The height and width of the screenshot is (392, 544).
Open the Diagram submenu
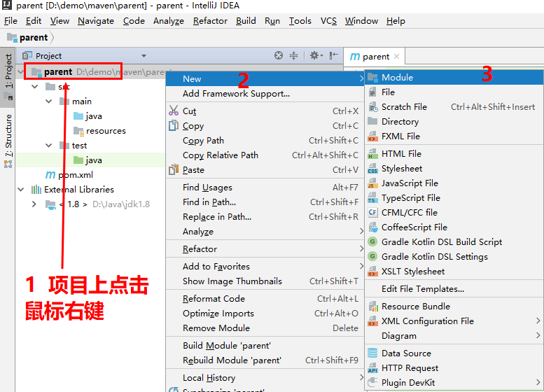(x=454, y=336)
